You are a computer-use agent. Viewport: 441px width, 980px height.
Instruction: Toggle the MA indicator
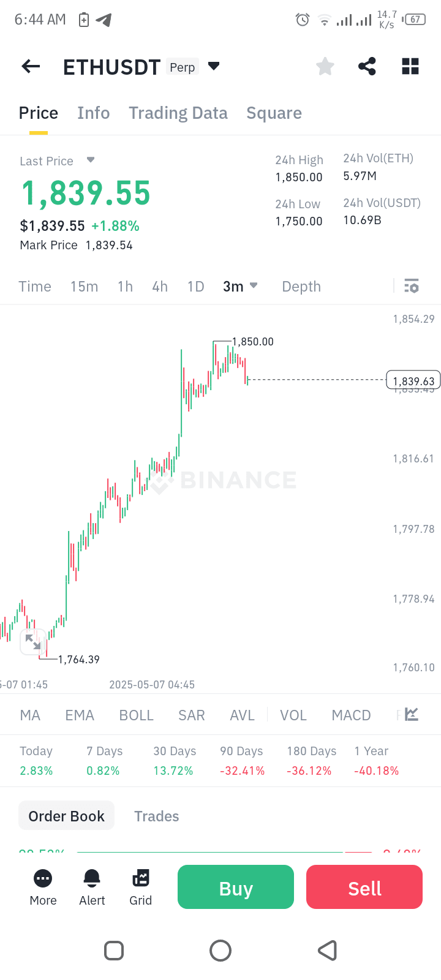(30, 715)
